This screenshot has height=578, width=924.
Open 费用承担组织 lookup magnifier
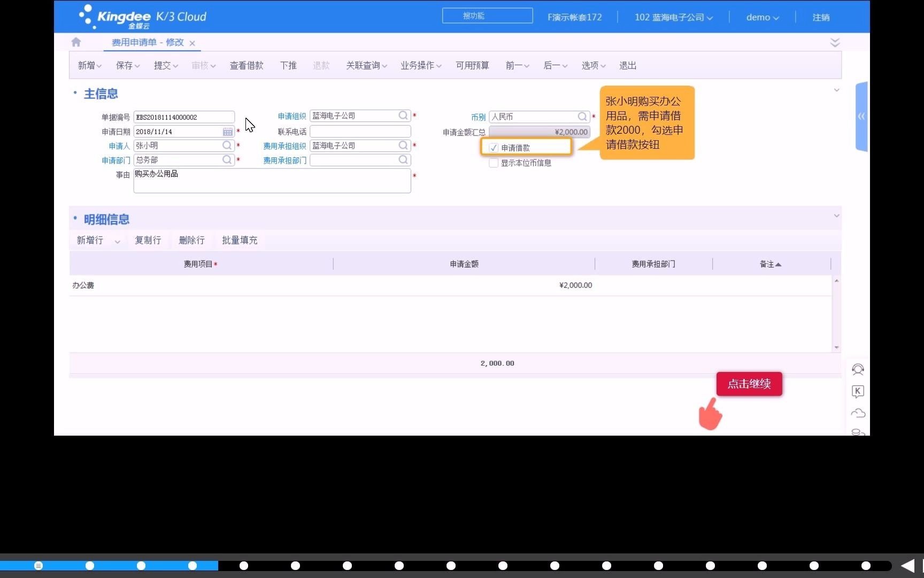pos(404,146)
